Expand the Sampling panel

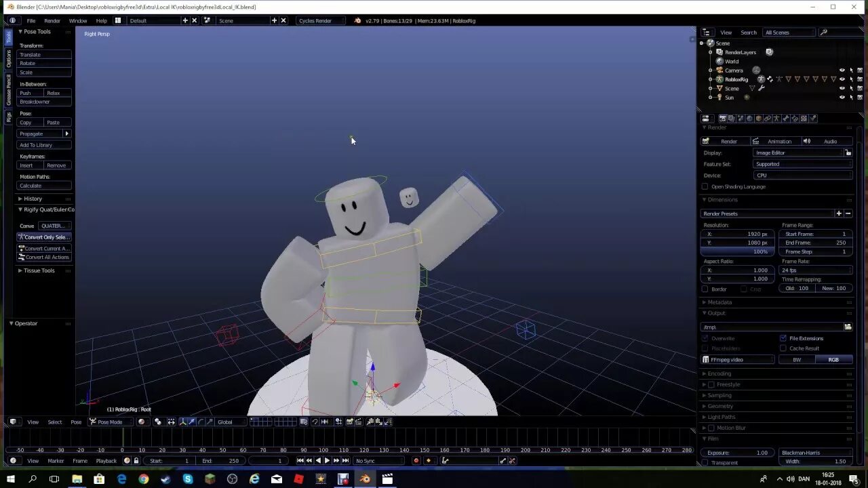click(x=719, y=395)
